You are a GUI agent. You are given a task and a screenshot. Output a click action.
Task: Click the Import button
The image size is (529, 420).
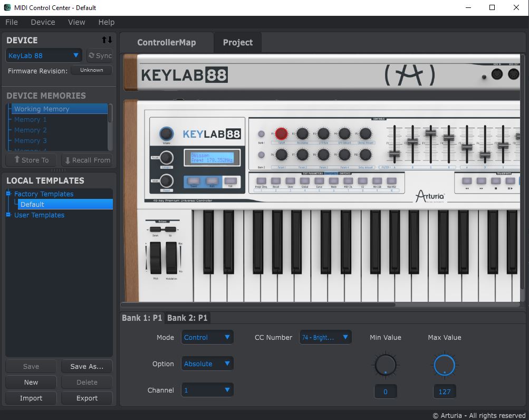click(x=31, y=398)
